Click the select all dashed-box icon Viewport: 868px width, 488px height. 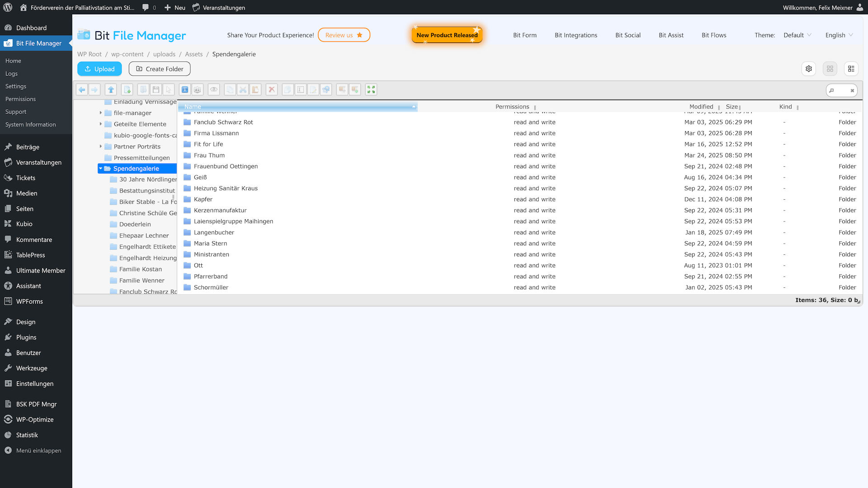(301, 89)
